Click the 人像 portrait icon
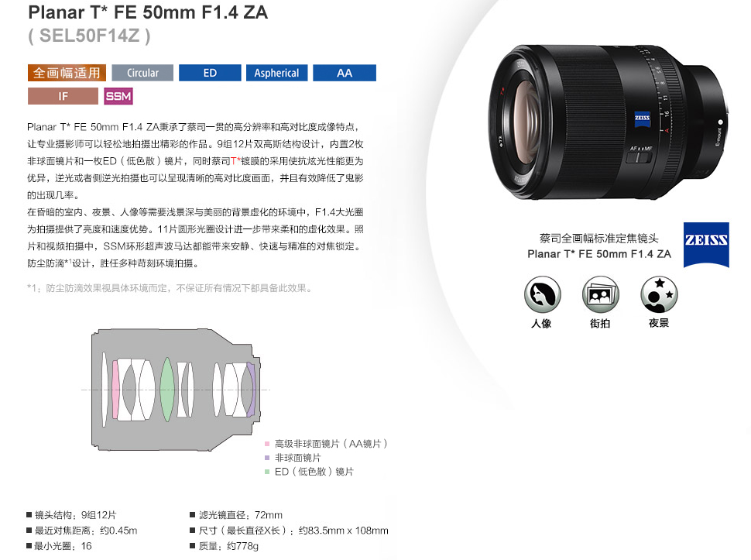 point(542,294)
